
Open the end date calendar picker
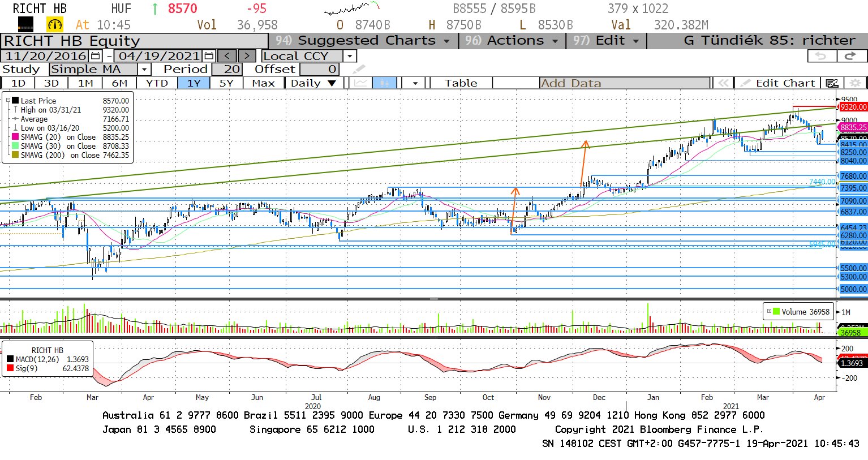209,56
